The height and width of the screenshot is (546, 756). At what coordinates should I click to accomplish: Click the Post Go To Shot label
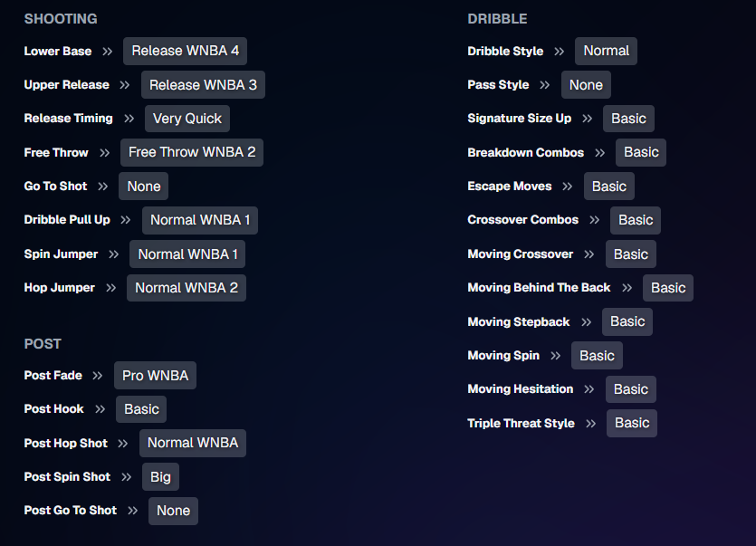71,511
